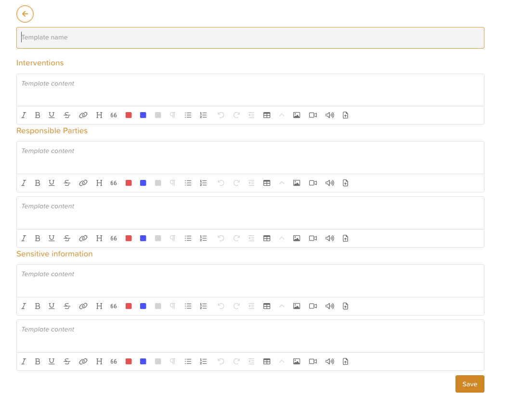
Task: Insert a link in the Interventions editor
Action: click(83, 115)
